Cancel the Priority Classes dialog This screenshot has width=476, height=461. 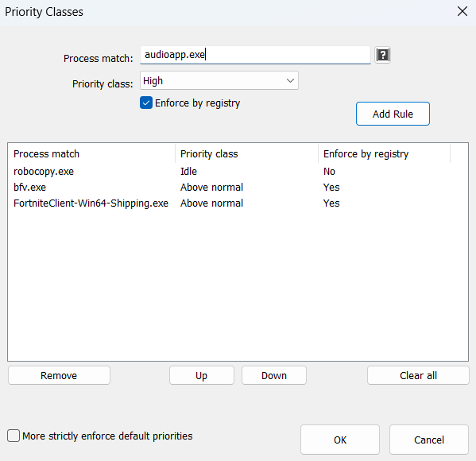[428, 440]
